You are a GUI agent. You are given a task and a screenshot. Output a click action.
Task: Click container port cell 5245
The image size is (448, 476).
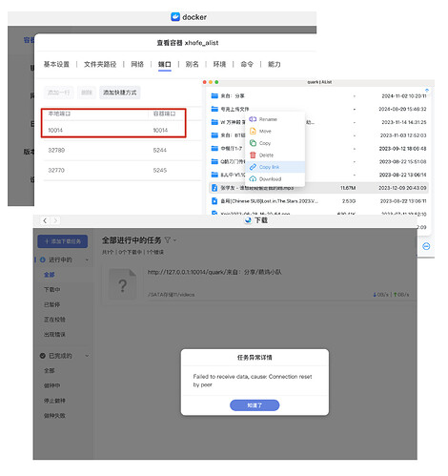coord(160,170)
